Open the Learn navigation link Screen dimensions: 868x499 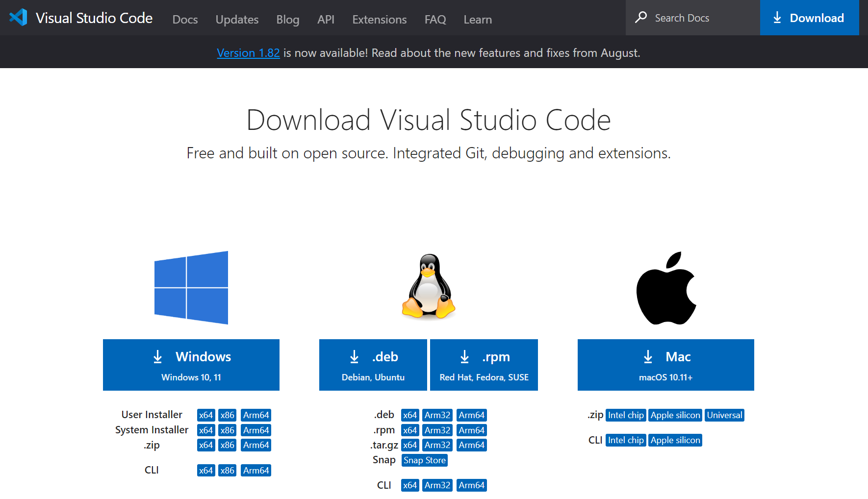(x=478, y=20)
